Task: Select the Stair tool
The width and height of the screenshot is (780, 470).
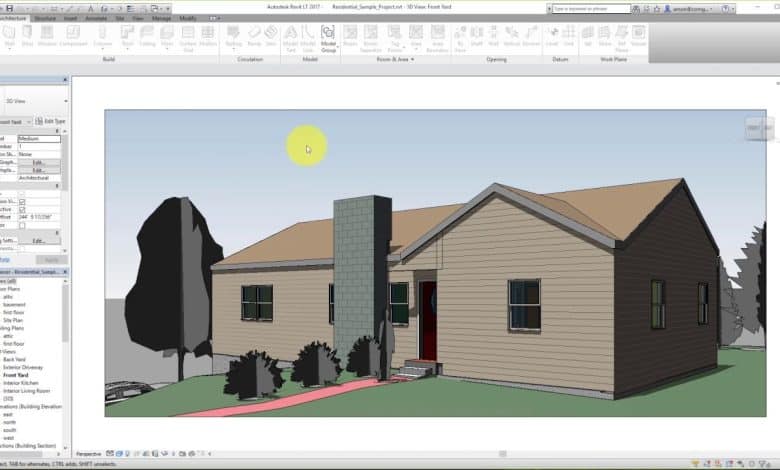Action: pyautogui.click(x=271, y=37)
